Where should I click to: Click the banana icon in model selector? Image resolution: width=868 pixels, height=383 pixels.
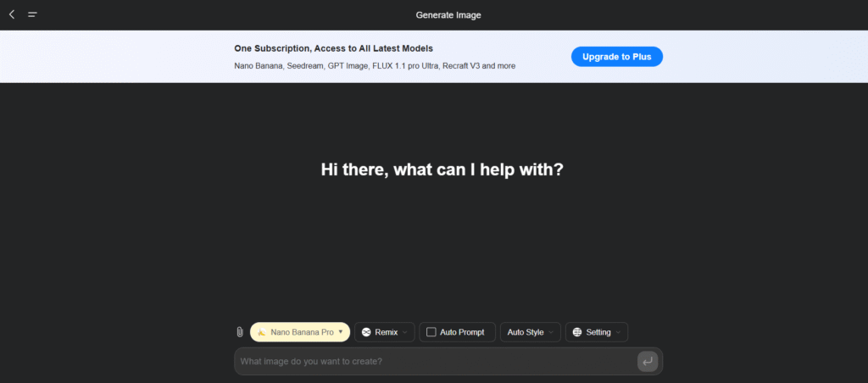262,332
